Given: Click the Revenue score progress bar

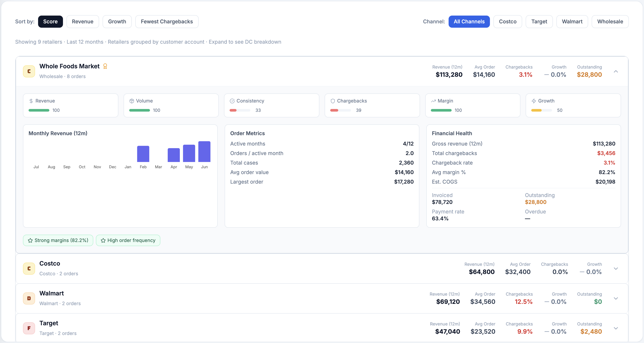Looking at the screenshot, I should pos(39,111).
